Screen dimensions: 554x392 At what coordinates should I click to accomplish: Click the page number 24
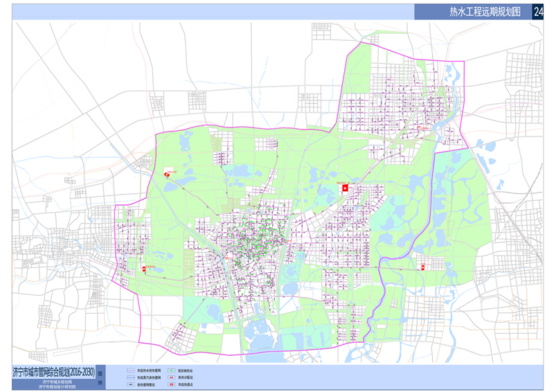(539, 12)
